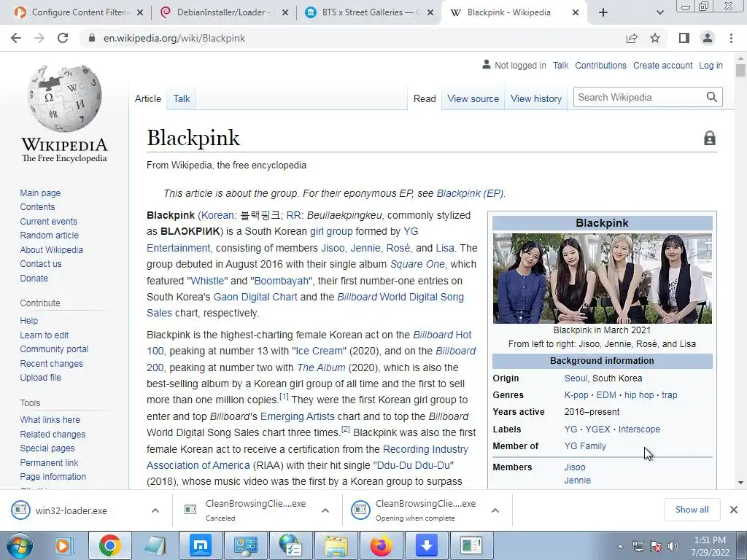Image resolution: width=747 pixels, height=560 pixels.
Task: Share this page via the share icon
Action: click(x=632, y=38)
